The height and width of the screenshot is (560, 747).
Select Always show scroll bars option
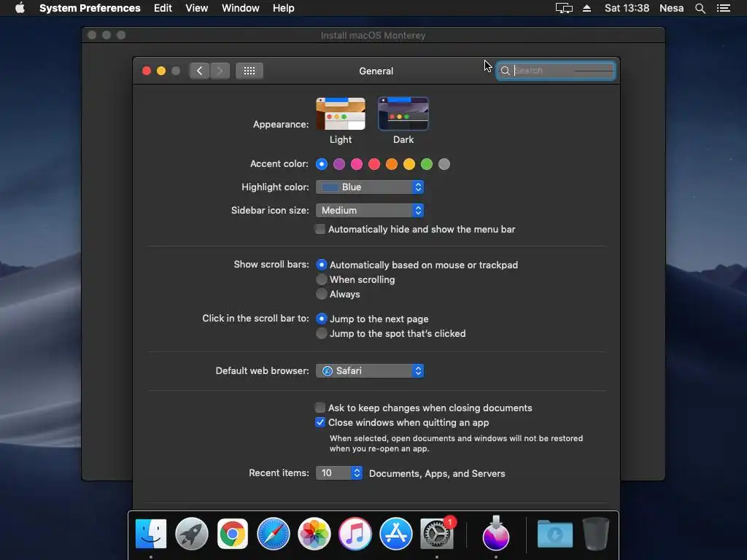click(x=322, y=295)
